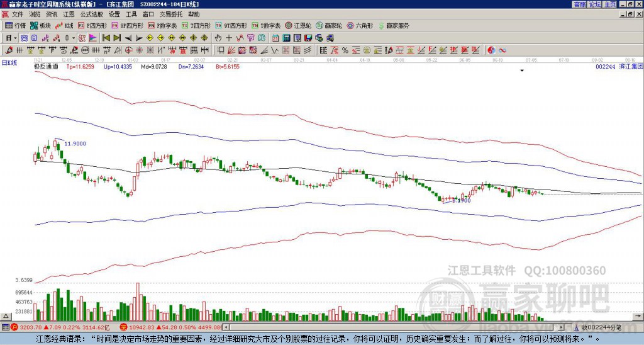Image resolution: width=644 pixels, height=345 pixels.
Task: Select the hand pan tool
Action: tap(218, 38)
